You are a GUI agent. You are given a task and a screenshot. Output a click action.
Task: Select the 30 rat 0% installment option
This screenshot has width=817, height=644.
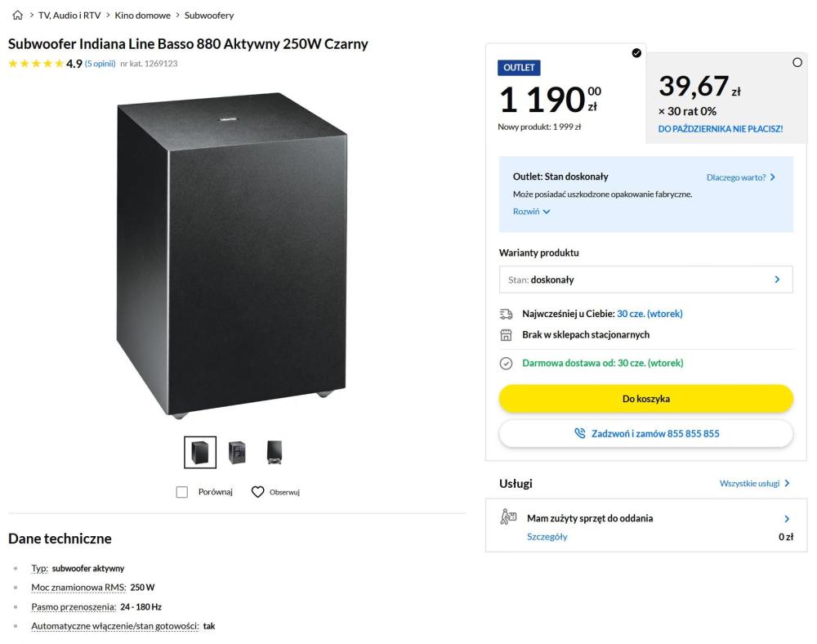click(x=797, y=63)
